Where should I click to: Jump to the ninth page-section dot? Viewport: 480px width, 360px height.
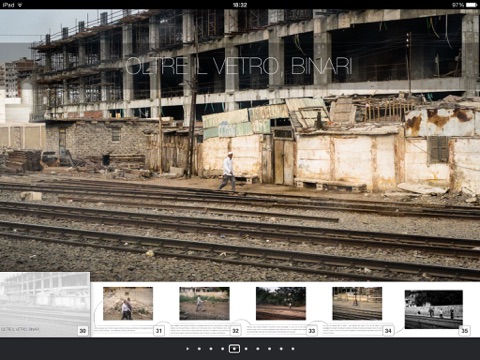tap(281, 349)
